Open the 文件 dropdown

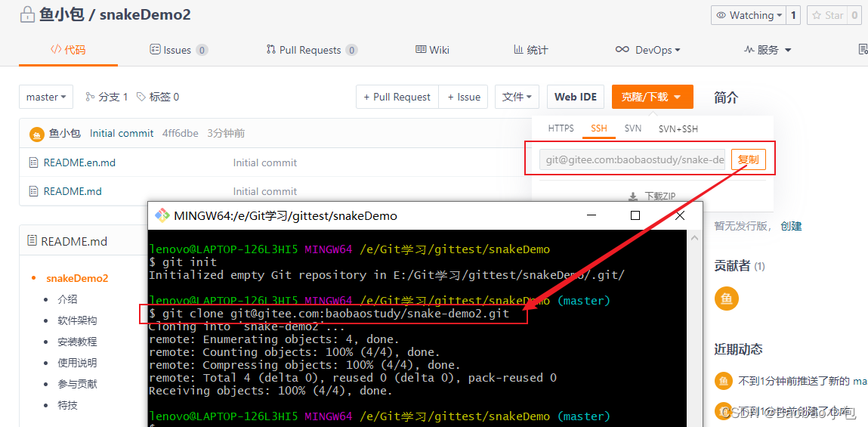pos(517,97)
